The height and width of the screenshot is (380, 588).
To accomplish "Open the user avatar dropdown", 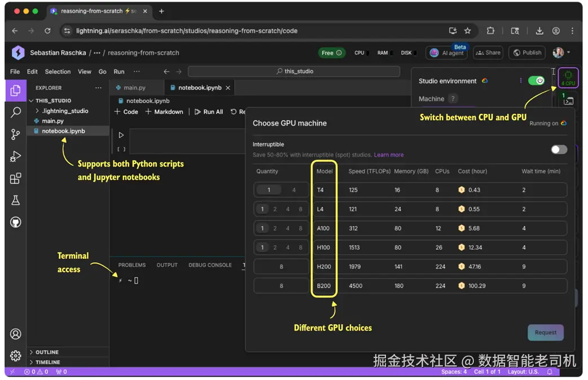I will (561, 53).
